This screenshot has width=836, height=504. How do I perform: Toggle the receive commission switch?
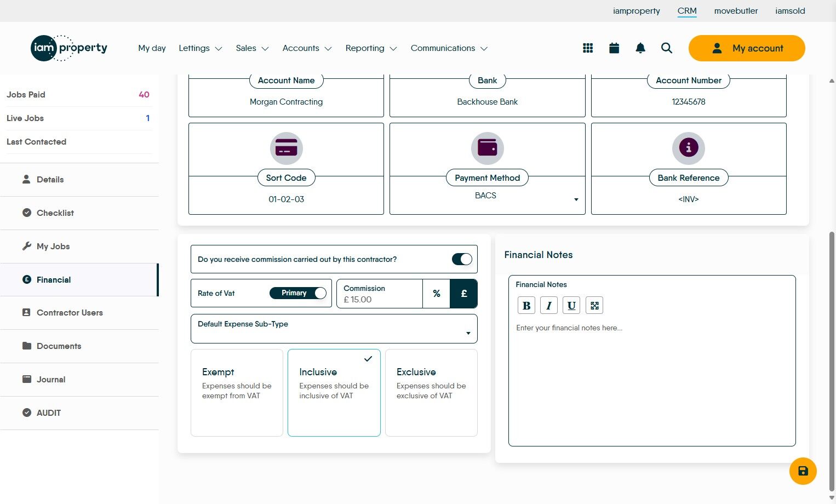(x=462, y=259)
